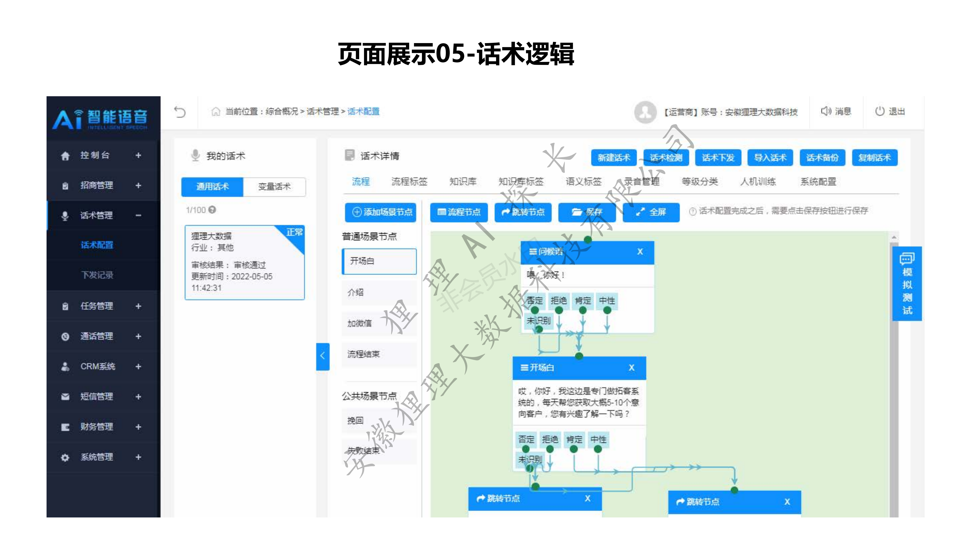Open the 知识库 tab
This screenshot has height=551, width=980.
(463, 181)
